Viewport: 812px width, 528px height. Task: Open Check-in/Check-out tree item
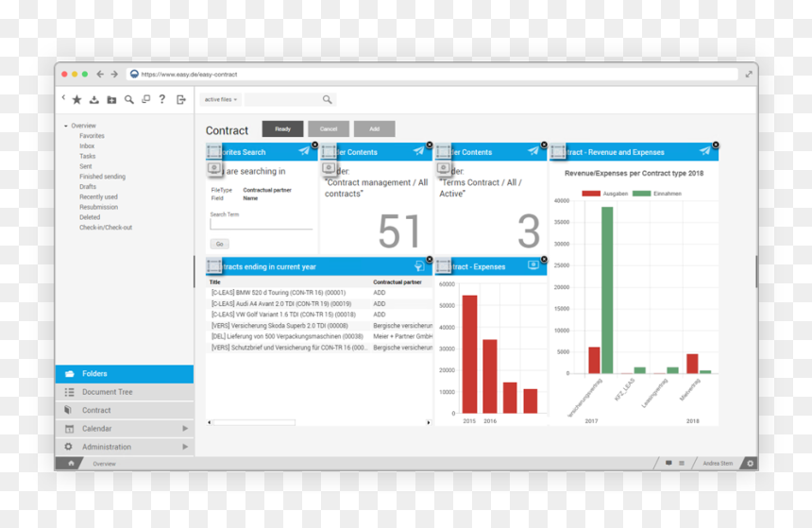pyautogui.click(x=106, y=228)
